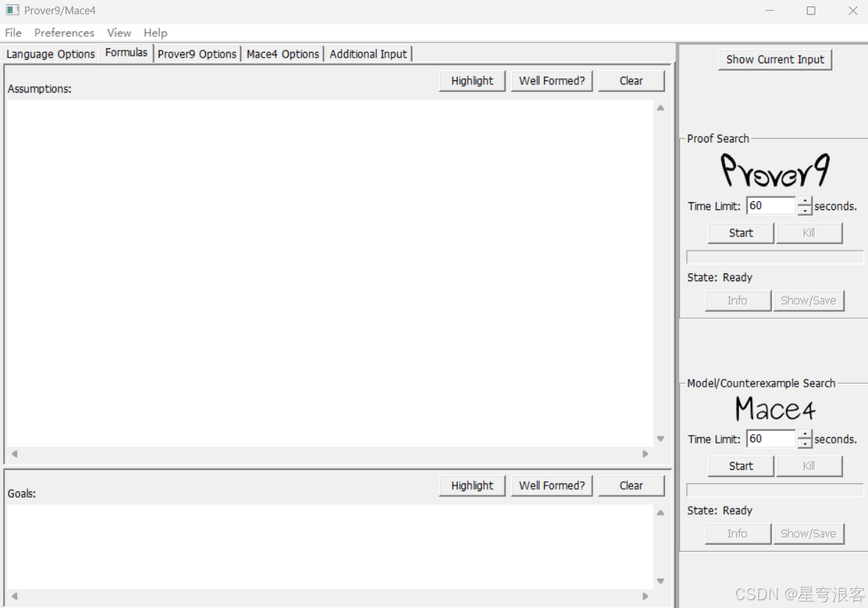This screenshot has width=868, height=608.
Task: Click Assumptions horizontal scroll right arrow
Action: 646,454
